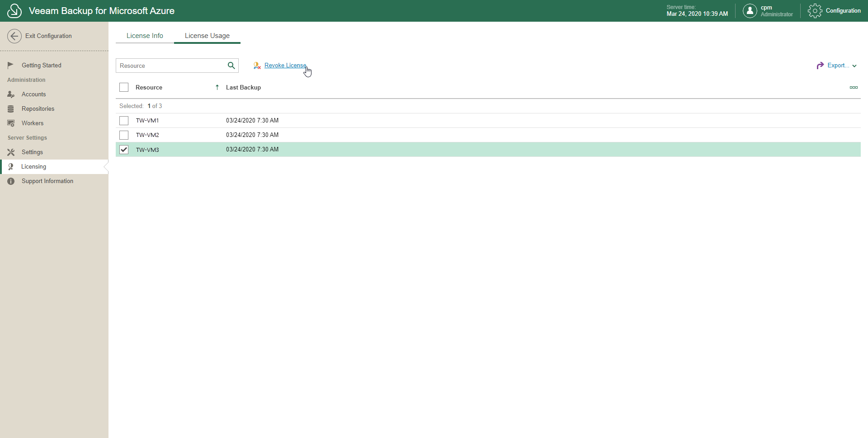Click the Licensing sidebar icon

pos(11,166)
